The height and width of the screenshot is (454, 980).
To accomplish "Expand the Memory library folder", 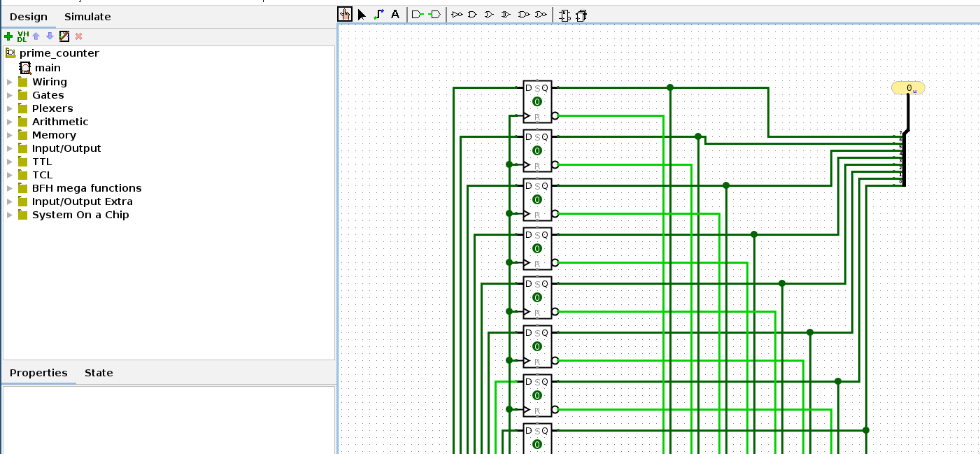I will (x=10, y=135).
